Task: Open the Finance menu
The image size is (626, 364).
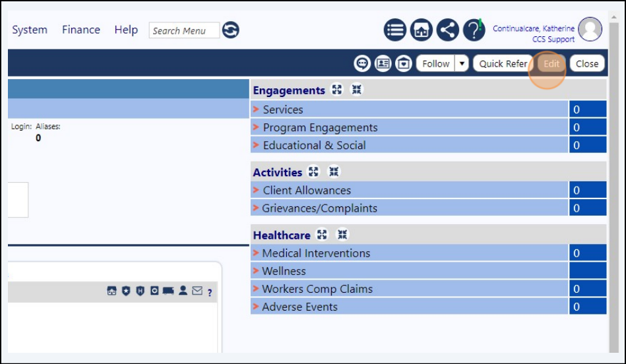Action: click(81, 30)
